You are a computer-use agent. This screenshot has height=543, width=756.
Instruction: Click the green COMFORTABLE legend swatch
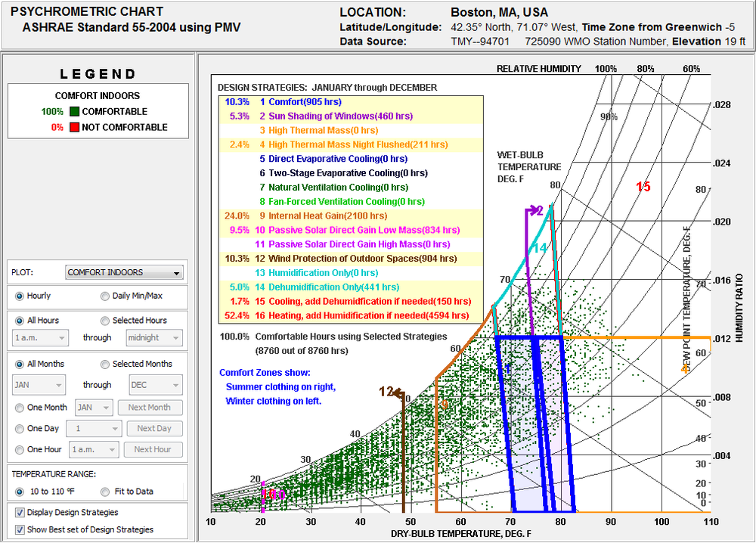coord(74,112)
